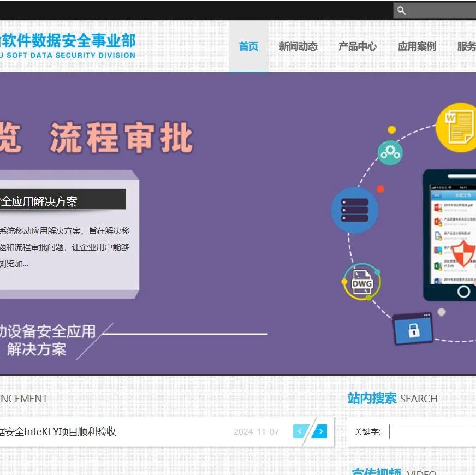Click the 关键字 search input field

pyautogui.click(x=432, y=431)
